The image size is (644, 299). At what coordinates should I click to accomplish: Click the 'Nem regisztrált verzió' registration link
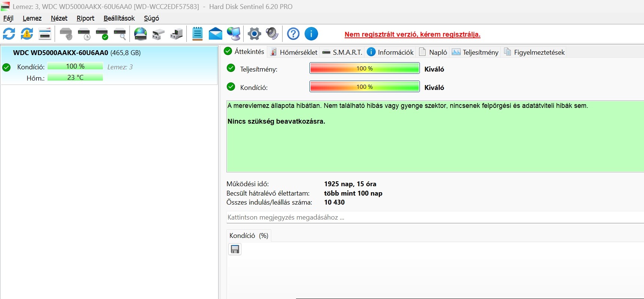[x=412, y=34]
